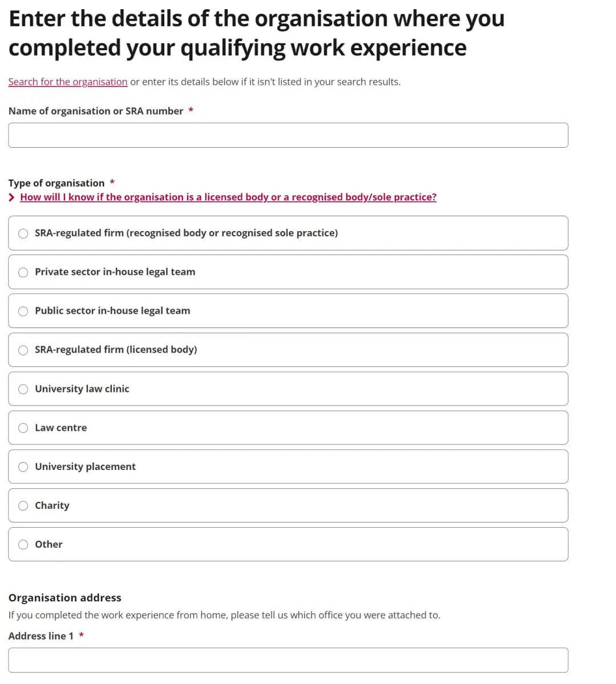Choose Private sector in-house legal team

point(23,272)
